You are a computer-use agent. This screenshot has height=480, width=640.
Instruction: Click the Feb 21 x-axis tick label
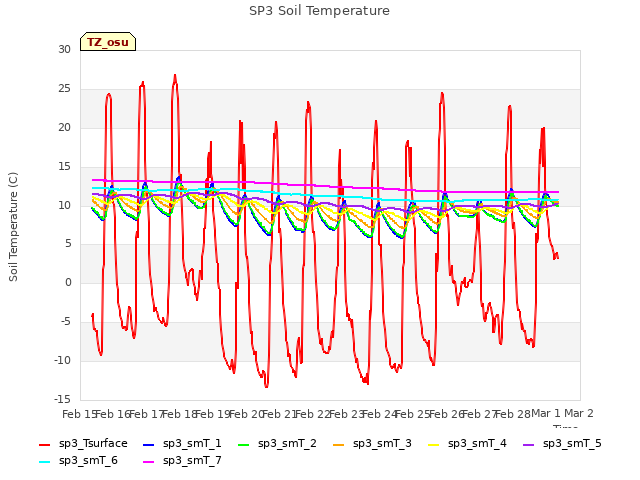tap(279, 414)
